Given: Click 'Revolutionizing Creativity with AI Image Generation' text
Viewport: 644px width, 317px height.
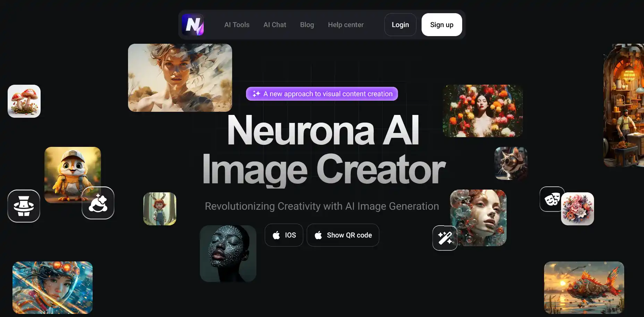Looking at the screenshot, I should click(322, 206).
